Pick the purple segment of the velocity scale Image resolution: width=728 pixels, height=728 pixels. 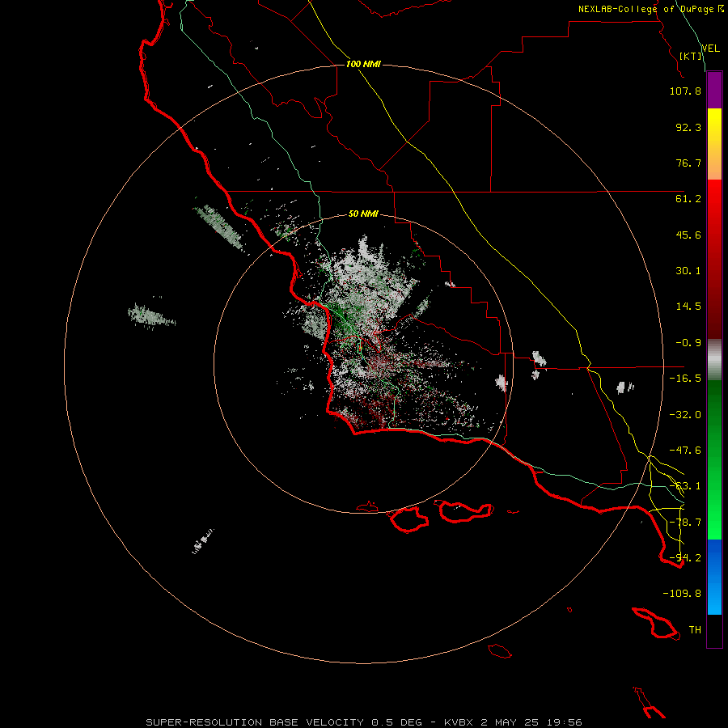(714, 90)
